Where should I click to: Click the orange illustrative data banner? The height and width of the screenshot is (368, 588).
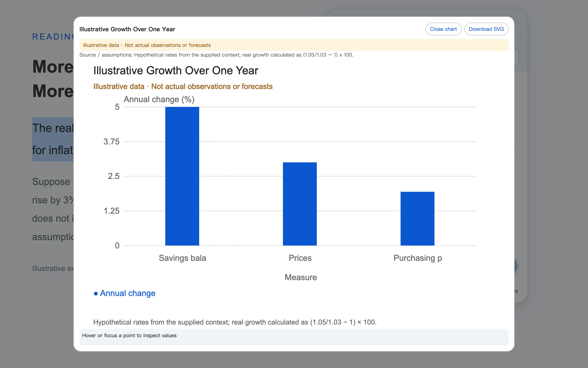click(294, 45)
